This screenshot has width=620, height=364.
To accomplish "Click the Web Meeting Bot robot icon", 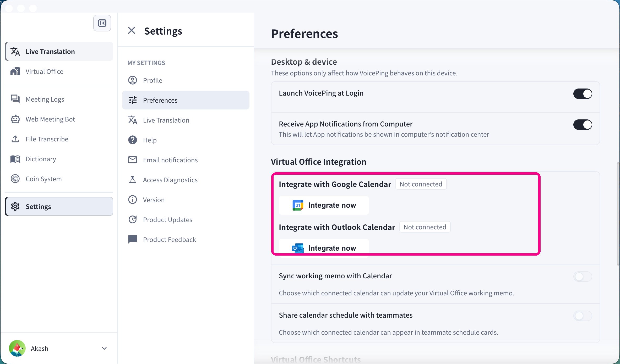I will 15,119.
